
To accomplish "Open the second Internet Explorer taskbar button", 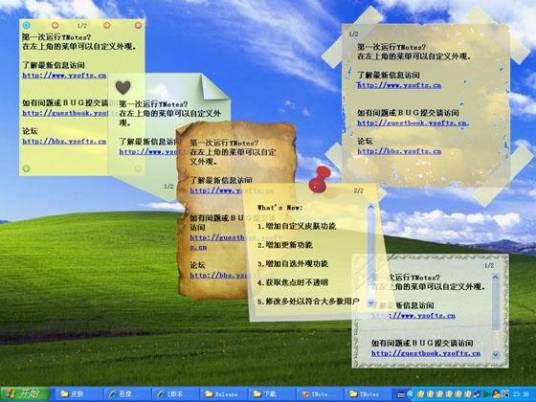I will tap(174, 394).
